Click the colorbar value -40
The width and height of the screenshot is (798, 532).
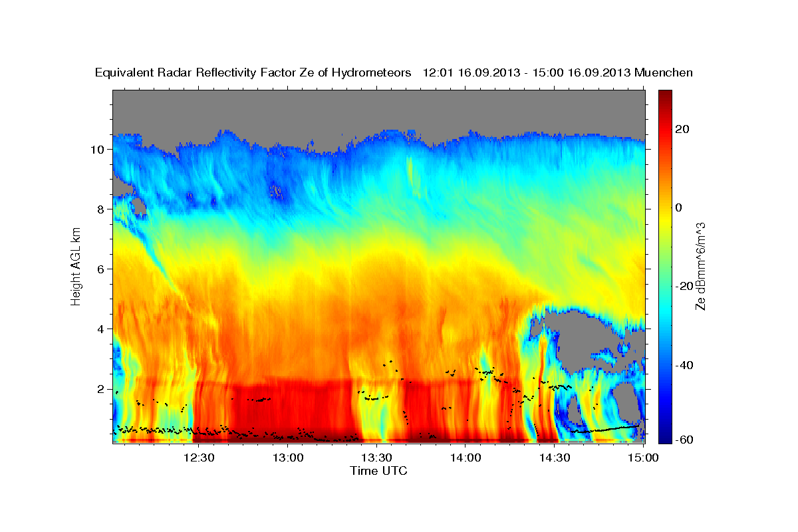pos(684,365)
